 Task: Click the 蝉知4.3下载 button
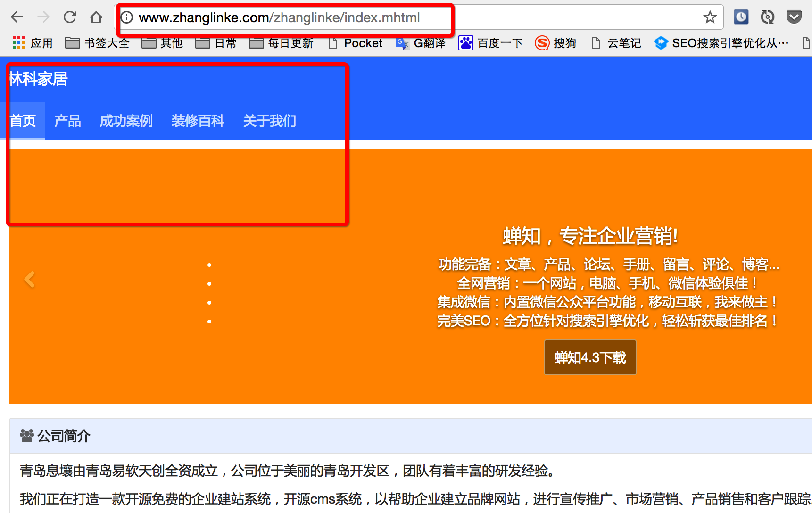pyautogui.click(x=590, y=357)
